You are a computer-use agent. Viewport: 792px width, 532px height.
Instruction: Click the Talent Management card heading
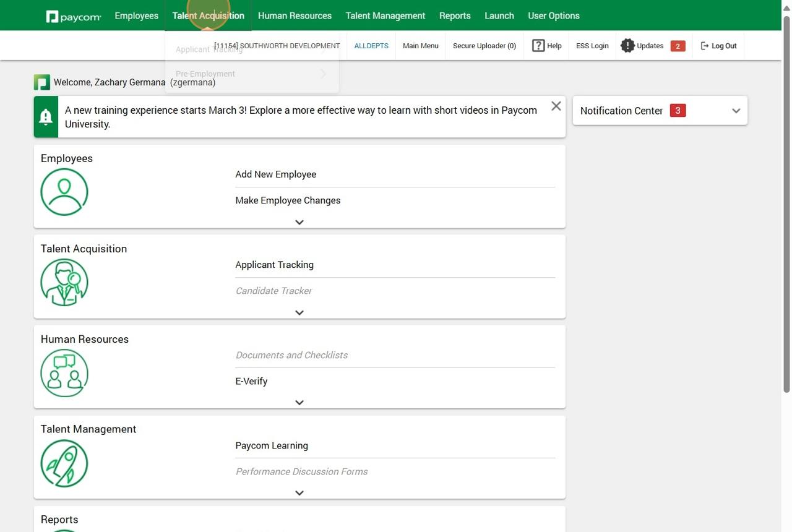coord(88,429)
